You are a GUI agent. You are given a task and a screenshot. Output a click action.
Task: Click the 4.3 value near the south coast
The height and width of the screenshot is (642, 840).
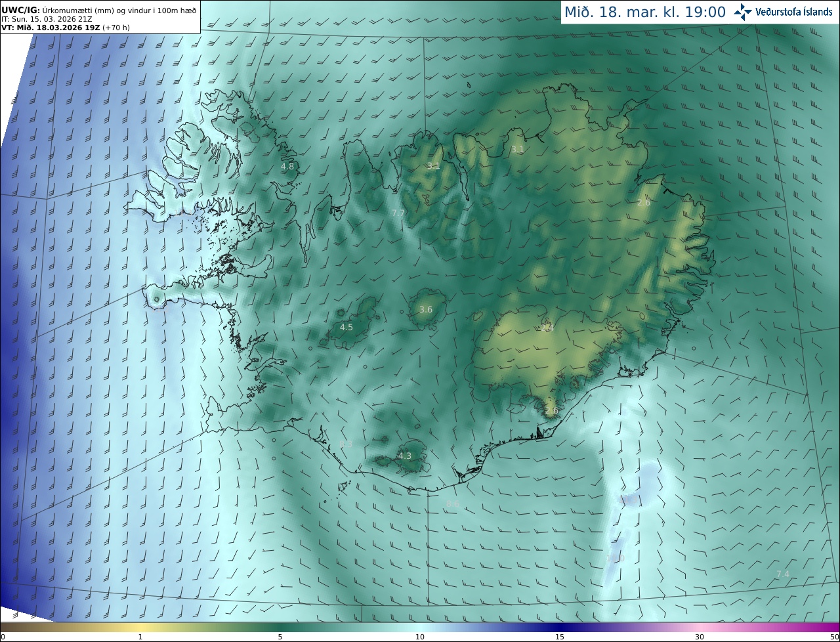[x=405, y=456]
